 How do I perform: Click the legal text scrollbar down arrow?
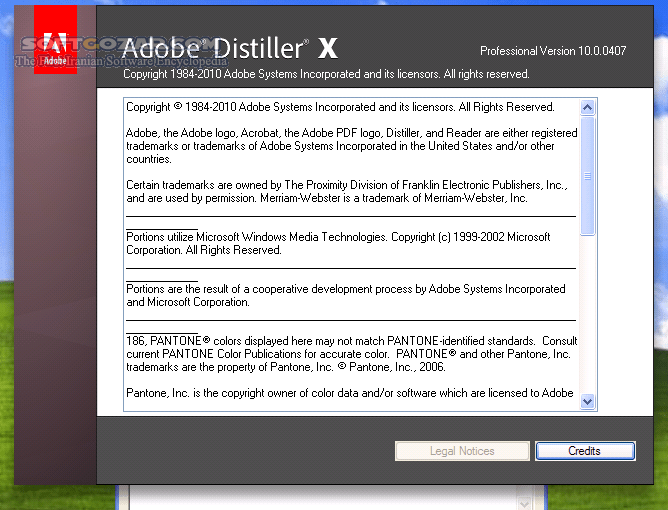tap(587, 401)
